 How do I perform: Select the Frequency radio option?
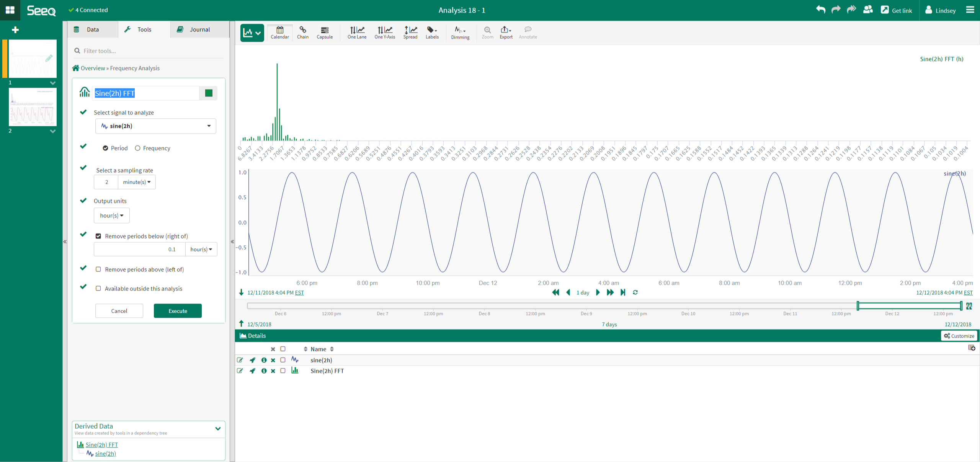pos(138,148)
